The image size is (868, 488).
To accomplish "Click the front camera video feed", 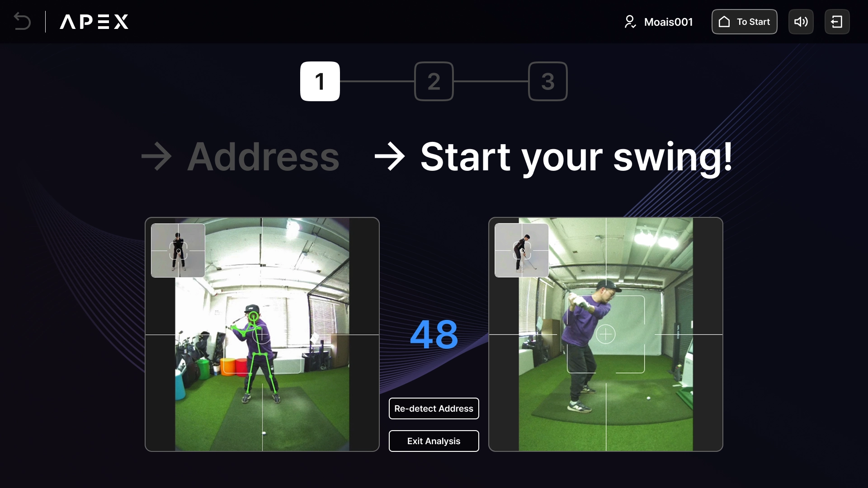I will [x=262, y=334].
